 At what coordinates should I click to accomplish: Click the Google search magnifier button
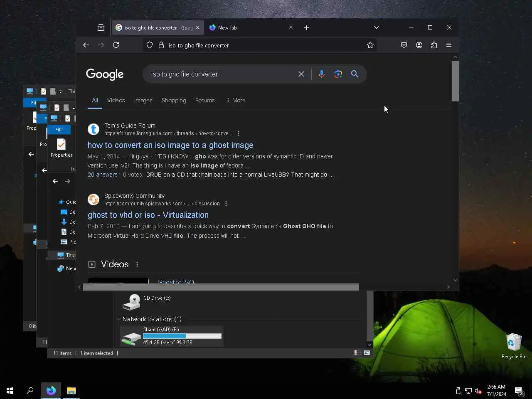tap(355, 74)
